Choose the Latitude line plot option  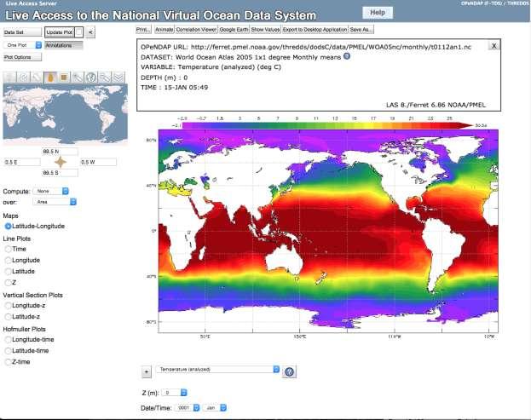8,272
